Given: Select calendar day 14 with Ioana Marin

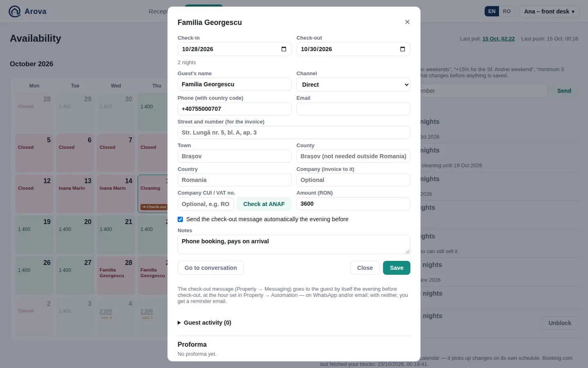Looking at the screenshot, I should [x=116, y=194].
